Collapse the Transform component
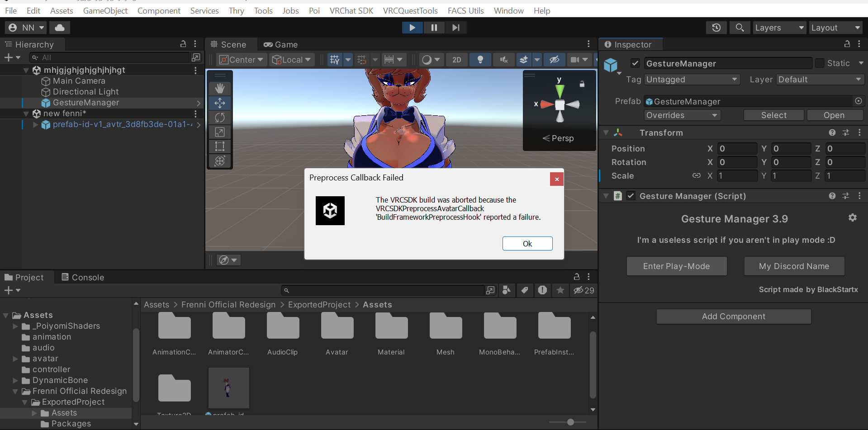This screenshot has height=430, width=868. pyautogui.click(x=606, y=133)
